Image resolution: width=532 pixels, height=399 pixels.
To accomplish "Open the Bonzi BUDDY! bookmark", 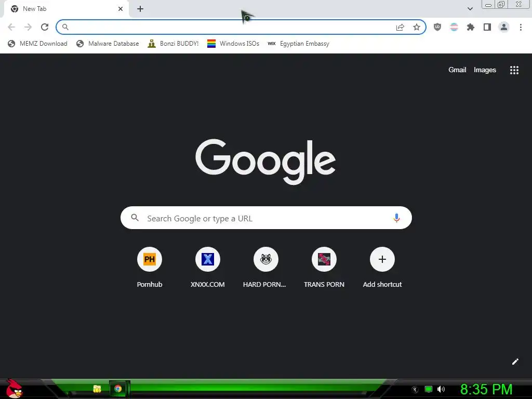I will [x=173, y=44].
